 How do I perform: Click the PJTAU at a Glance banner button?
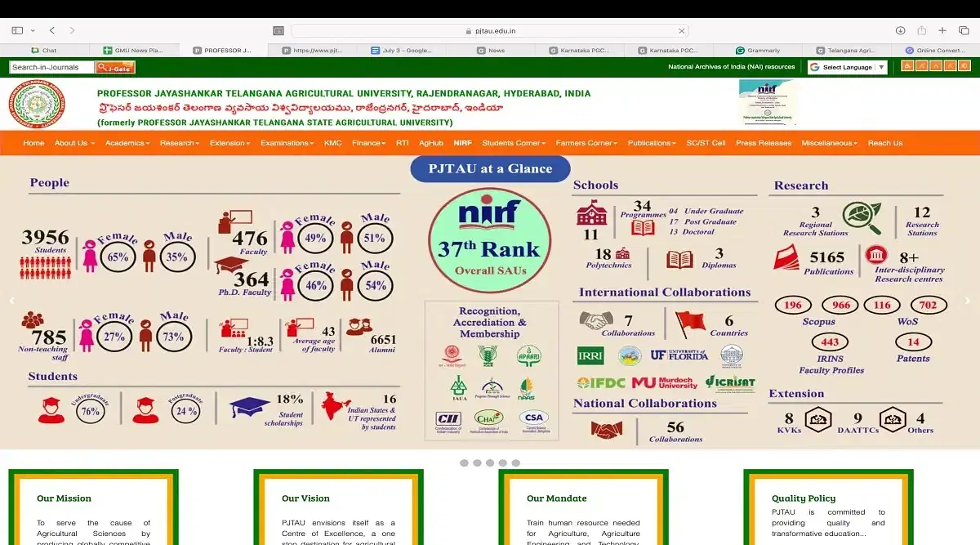click(x=491, y=169)
